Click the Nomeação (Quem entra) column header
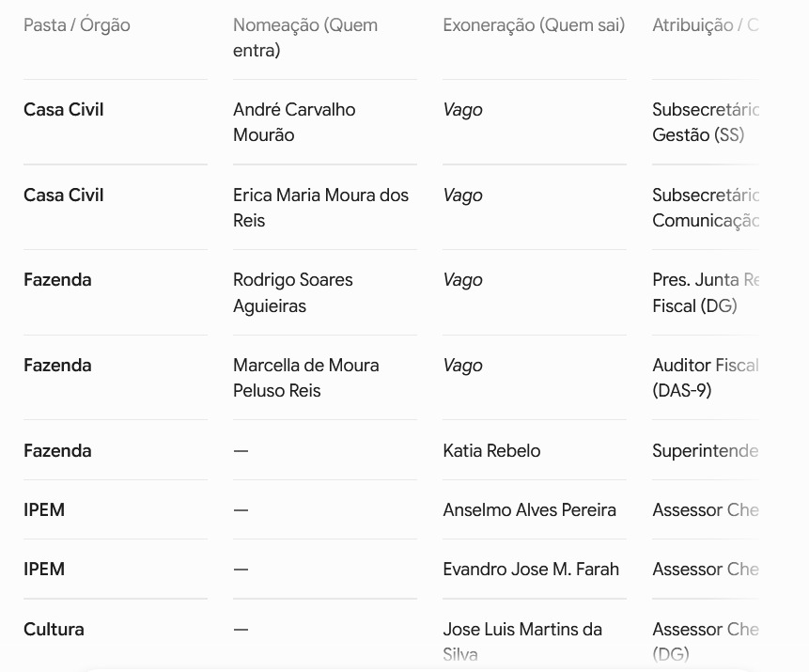This screenshot has height=672, width=809. [x=305, y=38]
